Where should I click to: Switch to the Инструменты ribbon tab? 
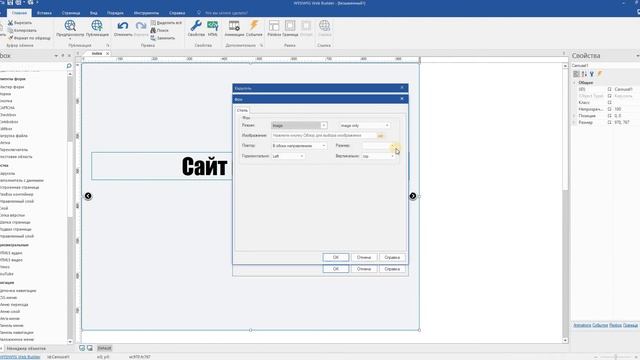(x=146, y=13)
